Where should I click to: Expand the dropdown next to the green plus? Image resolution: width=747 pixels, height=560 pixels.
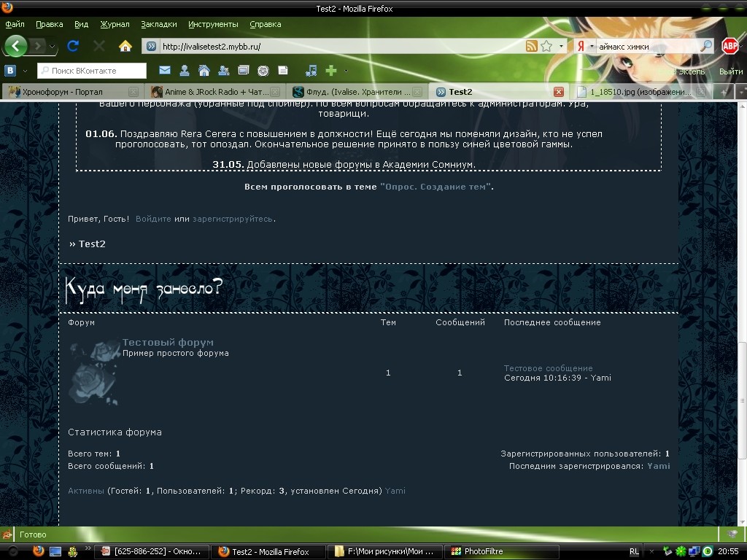coord(346,71)
